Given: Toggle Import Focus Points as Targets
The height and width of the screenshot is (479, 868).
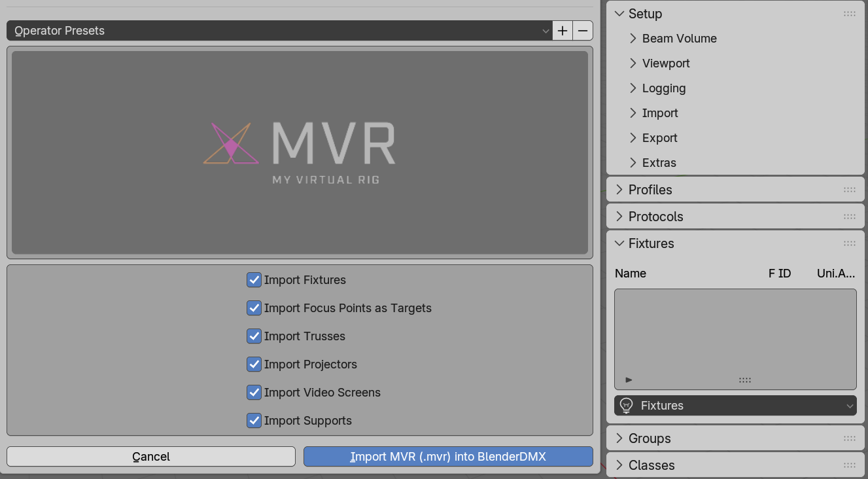Looking at the screenshot, I should pos(254,308).
